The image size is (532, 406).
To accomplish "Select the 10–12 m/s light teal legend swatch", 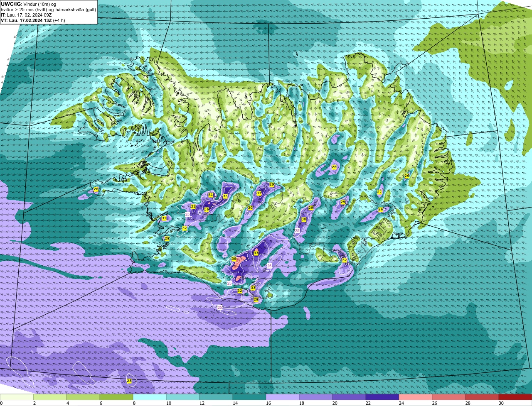I will [x=183, y=397].
